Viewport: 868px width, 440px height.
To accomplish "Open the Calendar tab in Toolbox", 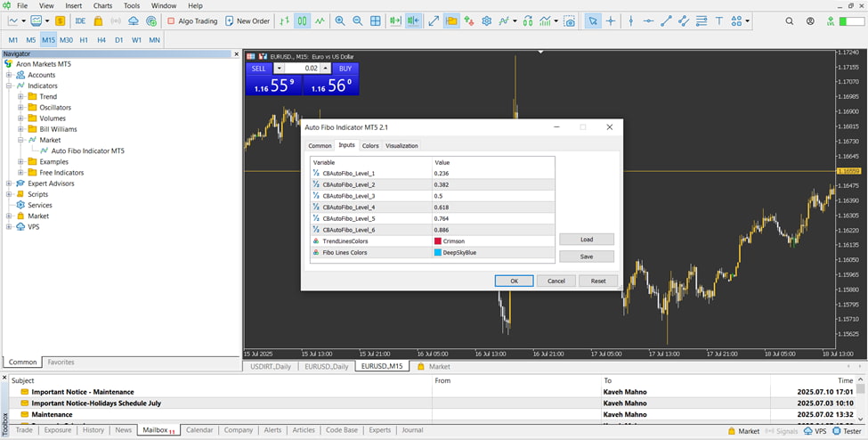I will point(199,430).
